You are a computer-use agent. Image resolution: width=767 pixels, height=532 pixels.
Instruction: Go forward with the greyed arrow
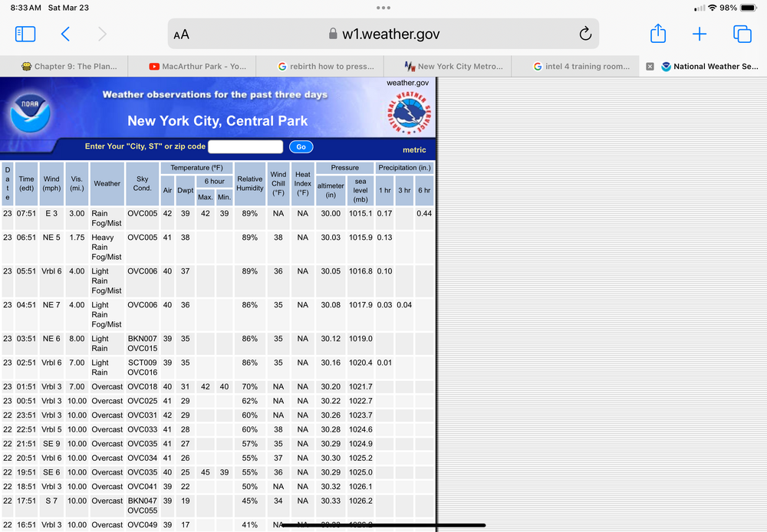(102, 34)
